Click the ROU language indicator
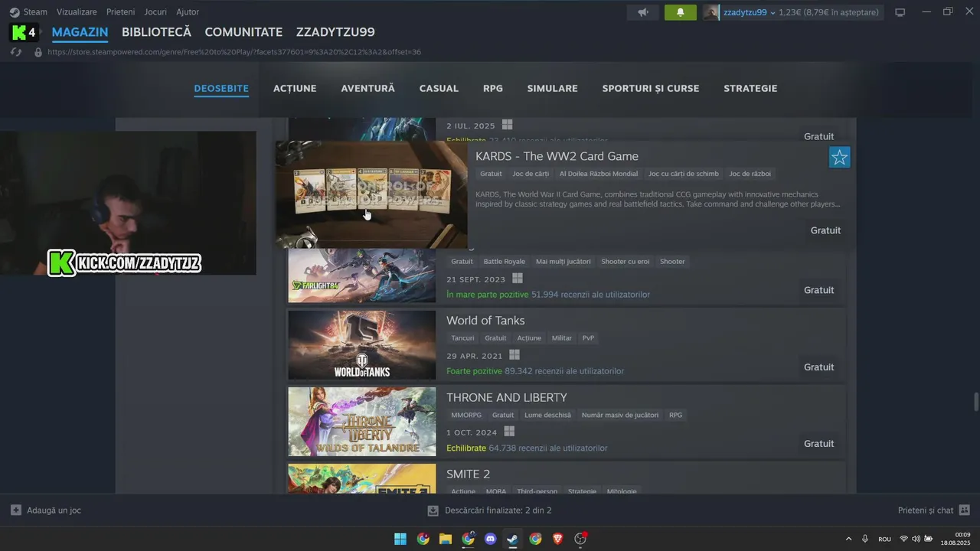Screen dimensions: 980x551 click(x=884, y=539)
